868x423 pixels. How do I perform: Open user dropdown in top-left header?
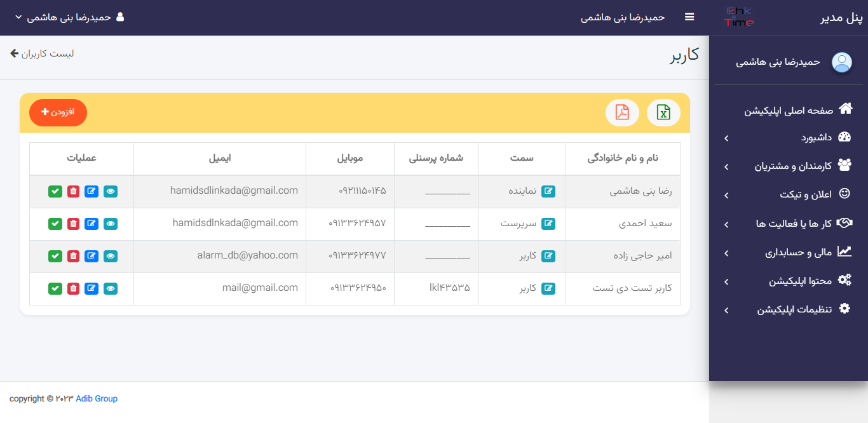point(69,17)
